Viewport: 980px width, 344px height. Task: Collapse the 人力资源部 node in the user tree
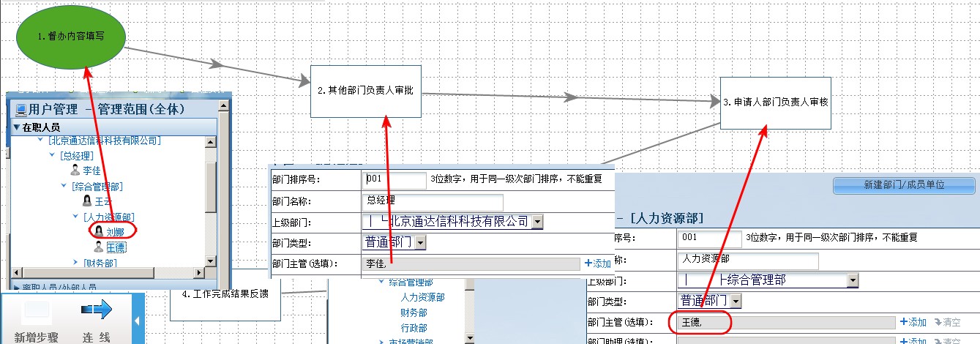tap(75, 217)
